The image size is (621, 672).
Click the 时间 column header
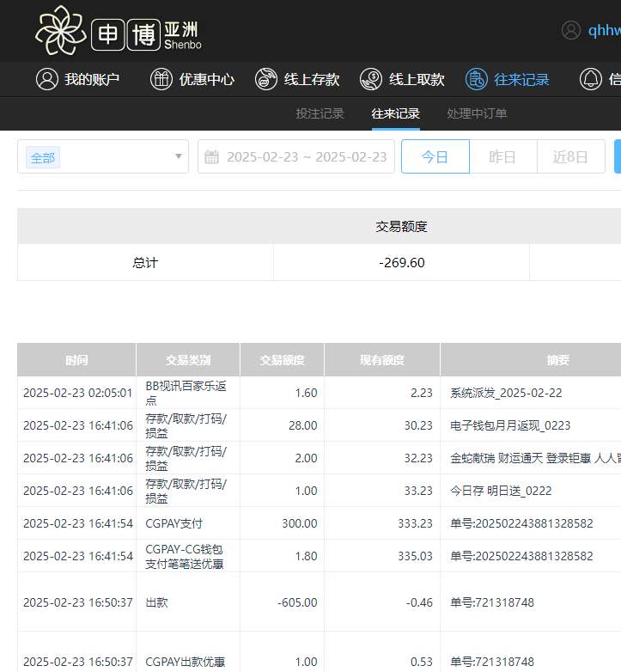(x=76, y=360)
